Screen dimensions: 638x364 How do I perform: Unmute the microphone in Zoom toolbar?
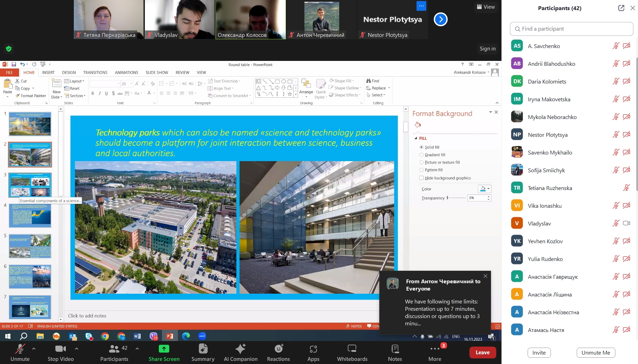pos(20,353)
